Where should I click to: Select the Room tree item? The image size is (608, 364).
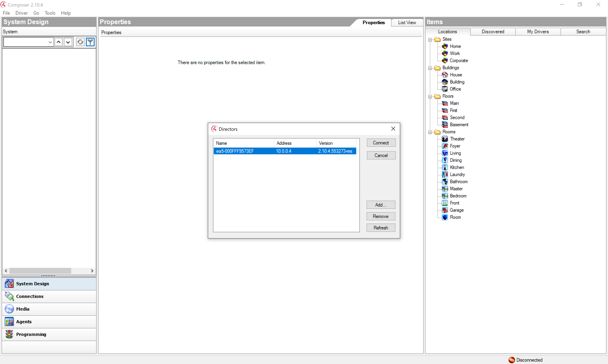(x=455, y=217)
